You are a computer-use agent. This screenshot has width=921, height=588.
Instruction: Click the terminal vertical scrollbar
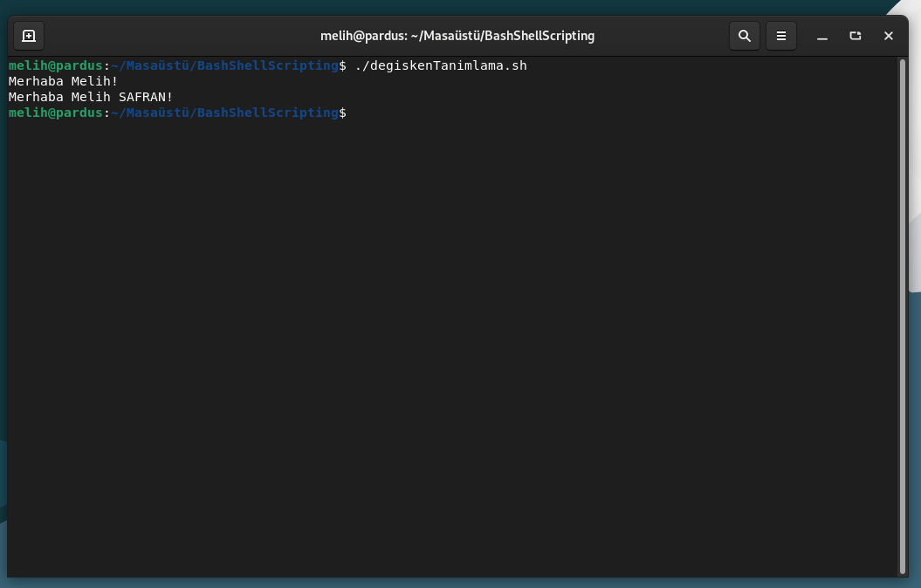[x=902, y=317]
